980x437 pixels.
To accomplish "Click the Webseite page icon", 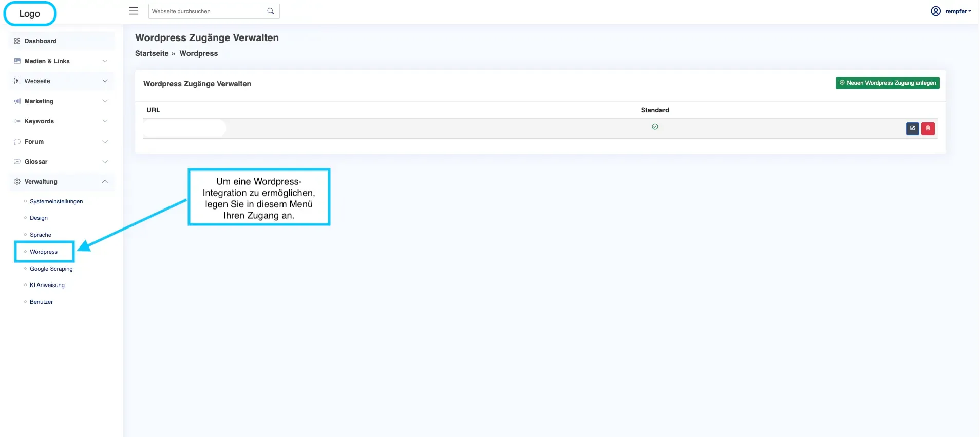I will coord(17,81).
